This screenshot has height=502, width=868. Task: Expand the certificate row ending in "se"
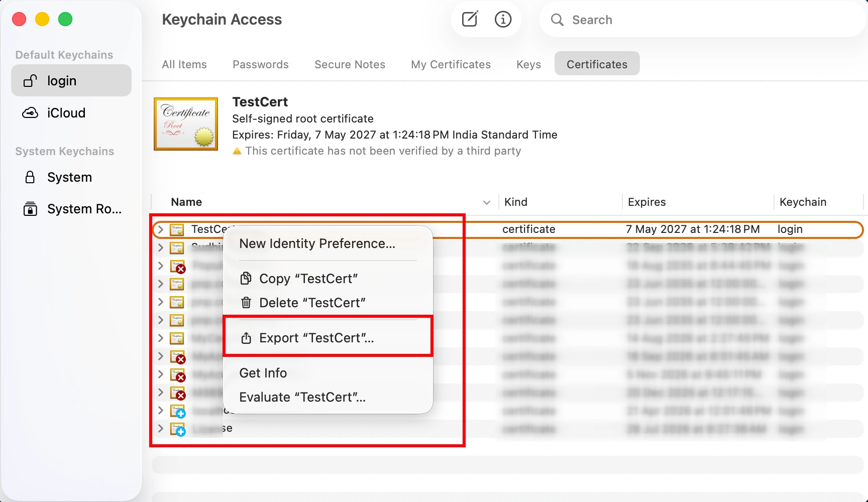(160, 428)
